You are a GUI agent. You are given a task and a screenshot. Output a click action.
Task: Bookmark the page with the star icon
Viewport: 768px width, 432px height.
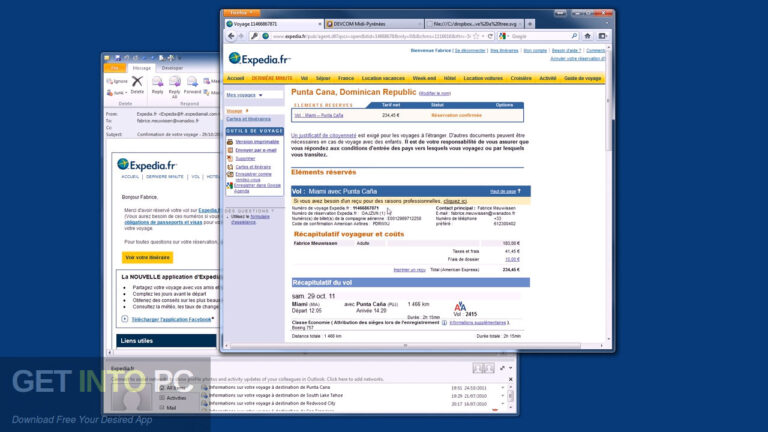[476, 36]
